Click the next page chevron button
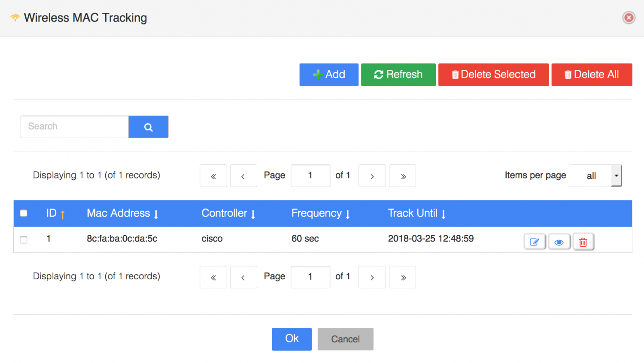This screenshot has width=644, height=363. point(372,175)
